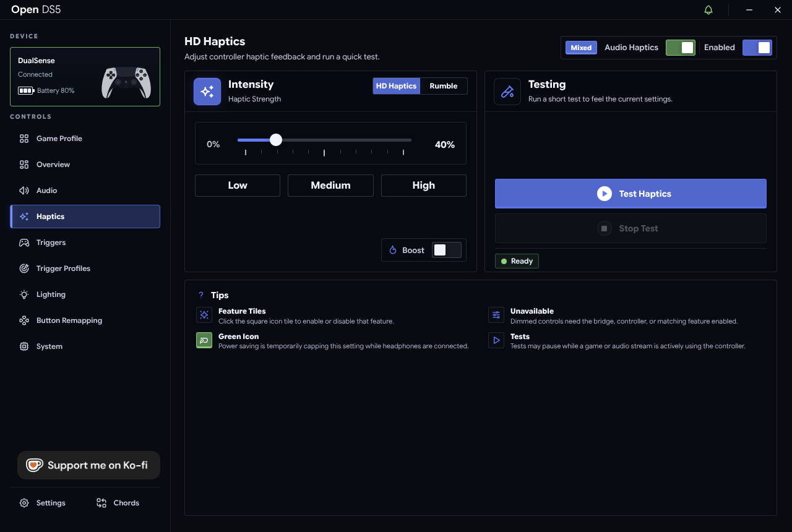Viewport: 792px width, 532px height.
Task: Click the notification bell icon
Action: point(708,10)
